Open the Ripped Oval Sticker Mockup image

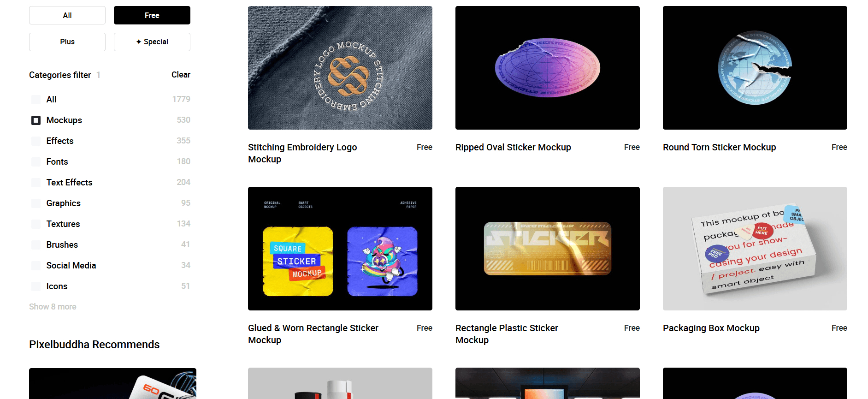click(548, 68)
